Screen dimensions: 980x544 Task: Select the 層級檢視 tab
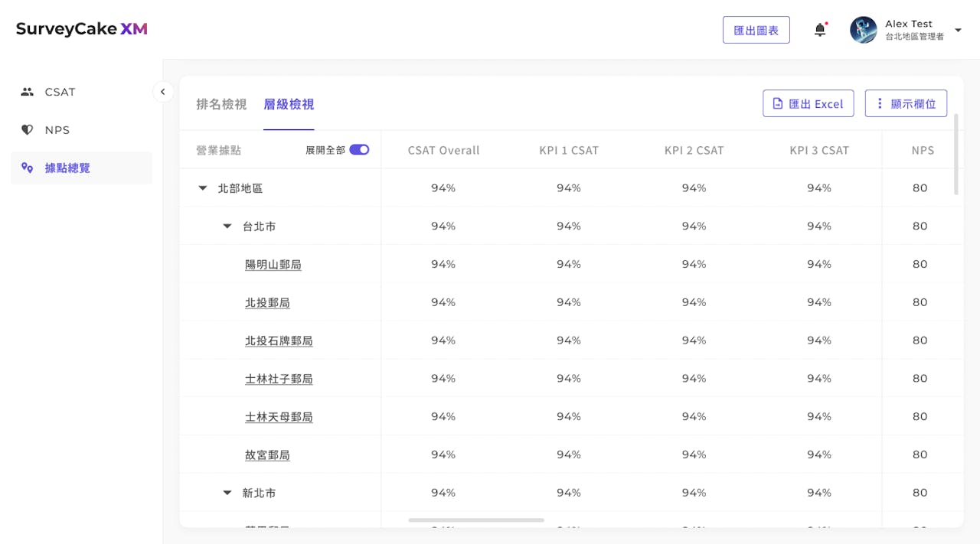(289, 104)
